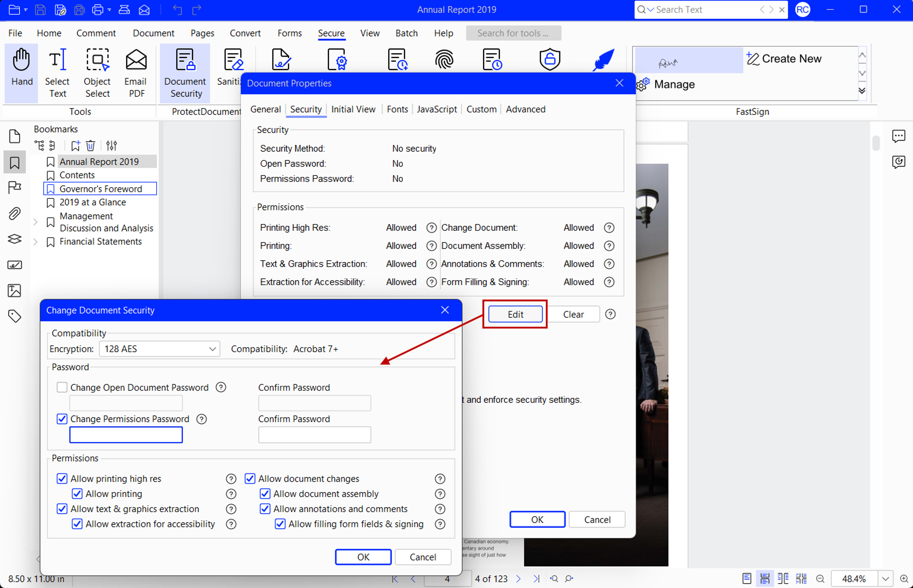Click the blue quill pen icon
Viewport: 913px width, 588px height.
[x=603, y=60]
